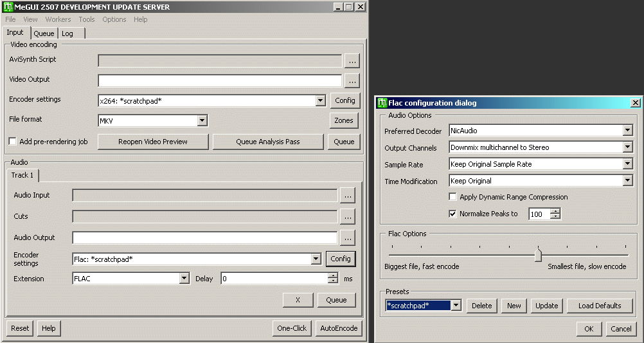Open the Help menu
Viewport: 644px width, 343px height.
pos(141,19)
